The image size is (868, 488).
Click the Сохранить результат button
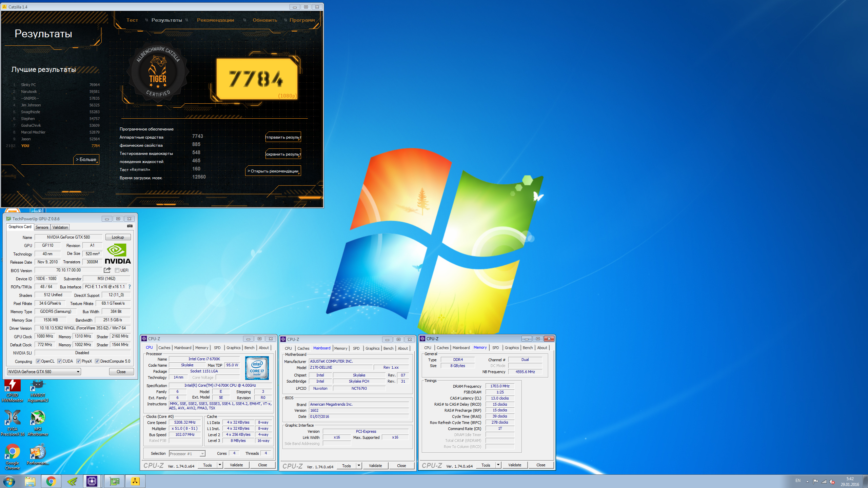[283, 154]
